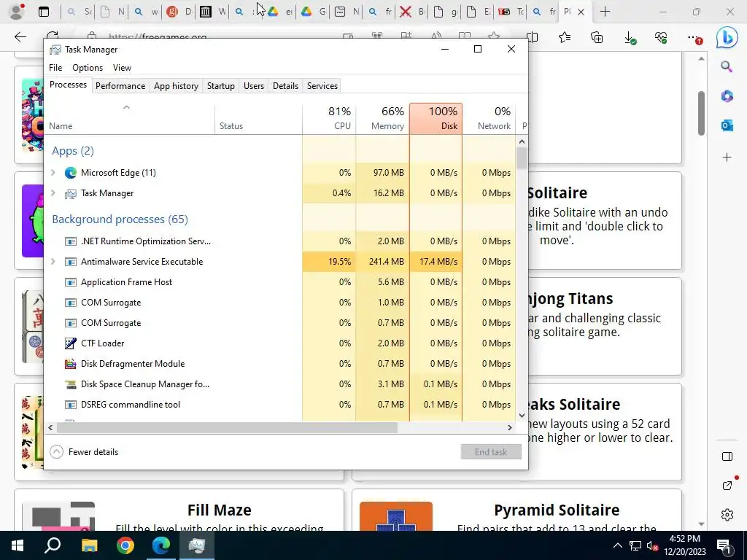This screenshot has height=560, width=747.
Task: Click the process list vertical scrollbar thumb
Action: pos(522,158)
